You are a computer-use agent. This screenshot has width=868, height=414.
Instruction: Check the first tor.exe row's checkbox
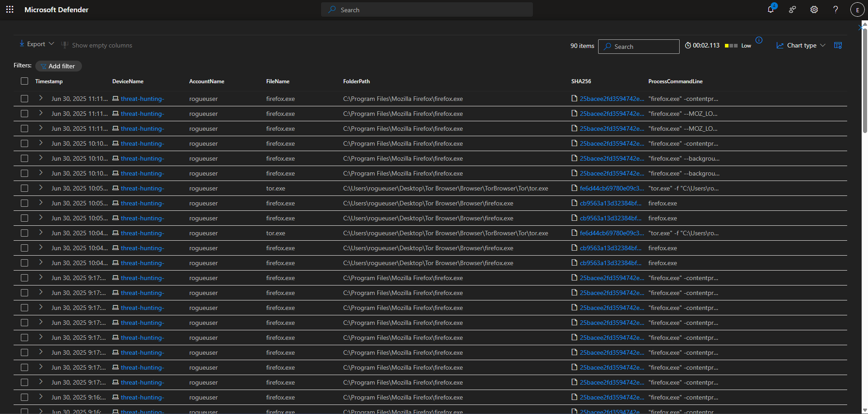click(x=24, y=188)
